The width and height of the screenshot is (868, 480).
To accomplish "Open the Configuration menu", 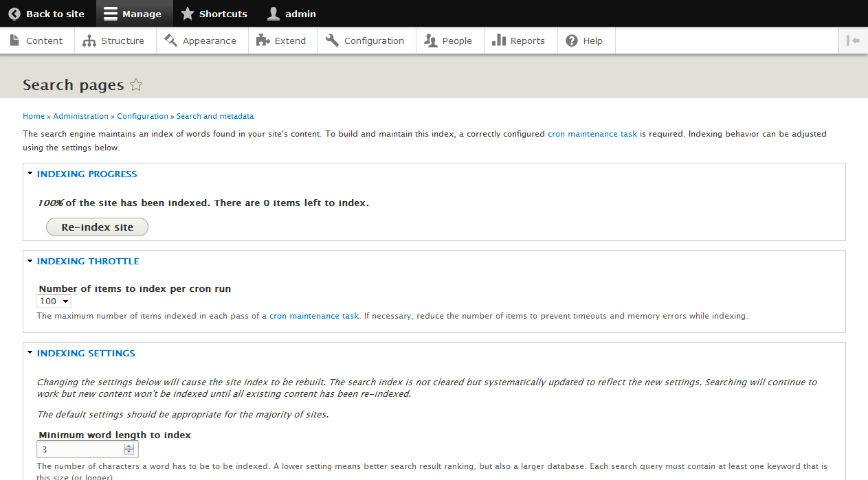I will tap(365, 41).
